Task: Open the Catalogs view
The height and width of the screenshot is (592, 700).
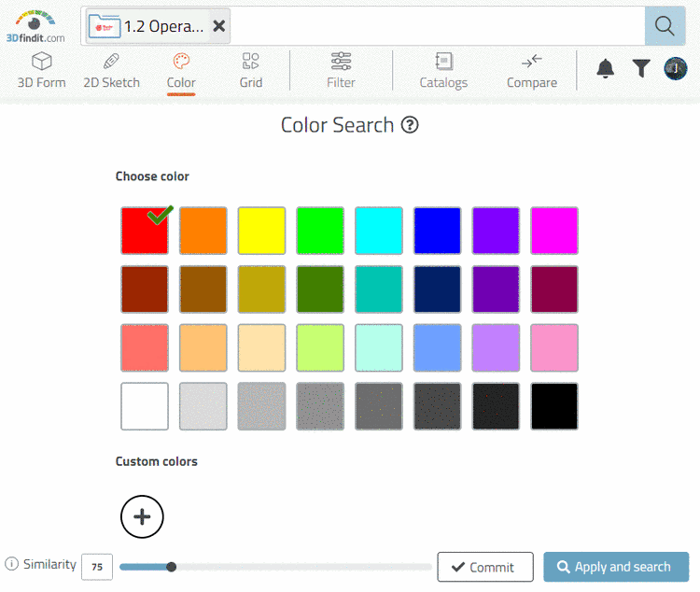Action: [443, 71]
